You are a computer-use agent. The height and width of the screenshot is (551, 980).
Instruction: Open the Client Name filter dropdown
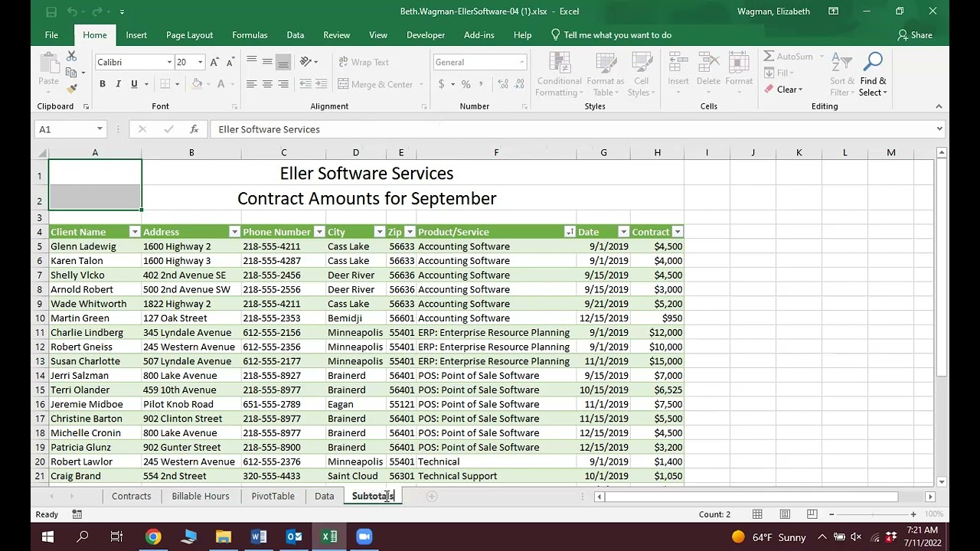(135, 232)
